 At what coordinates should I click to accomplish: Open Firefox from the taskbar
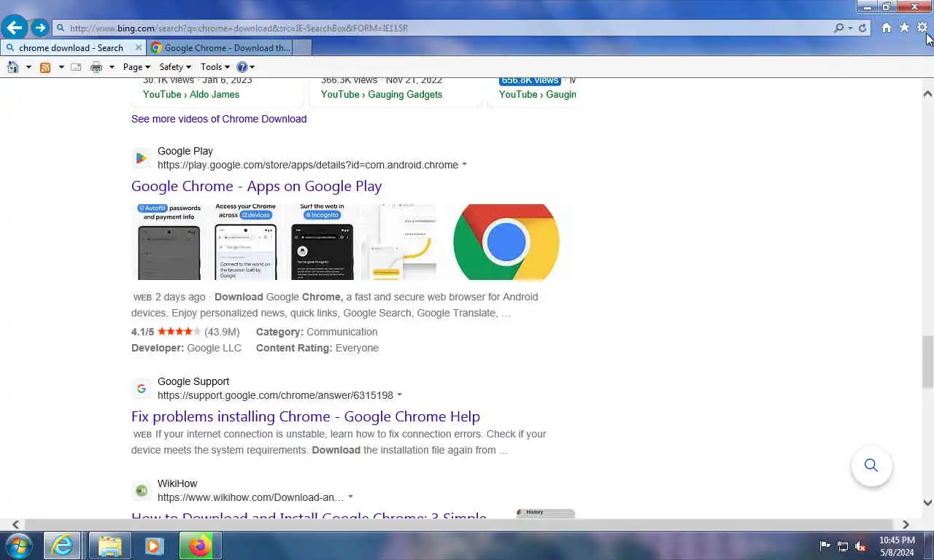click(200, 545)
